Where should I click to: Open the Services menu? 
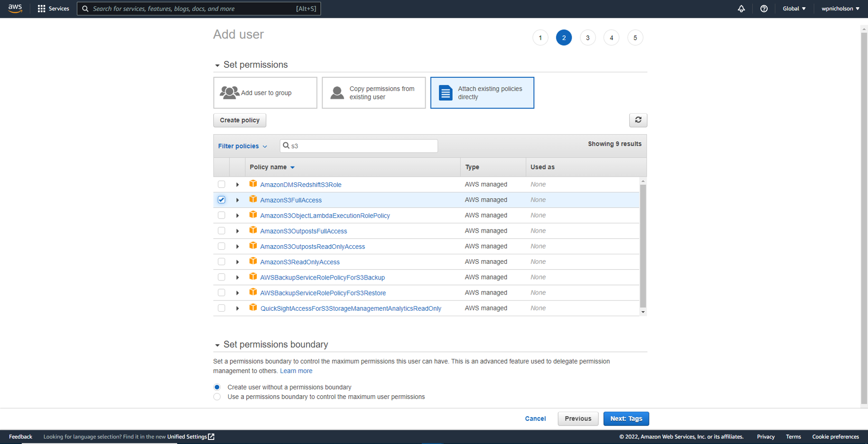click(53, 9)
